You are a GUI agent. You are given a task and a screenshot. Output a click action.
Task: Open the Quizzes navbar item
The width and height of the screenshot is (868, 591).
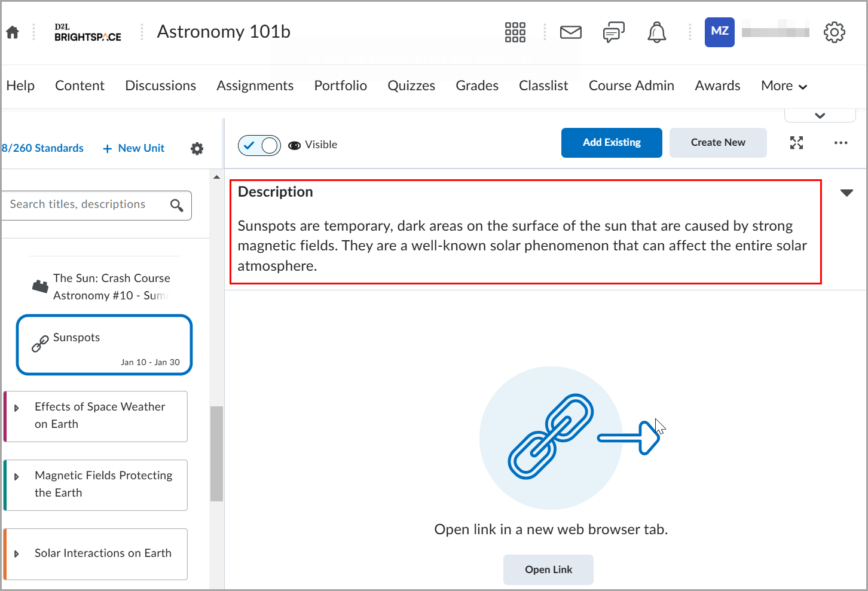click(411, 86)
